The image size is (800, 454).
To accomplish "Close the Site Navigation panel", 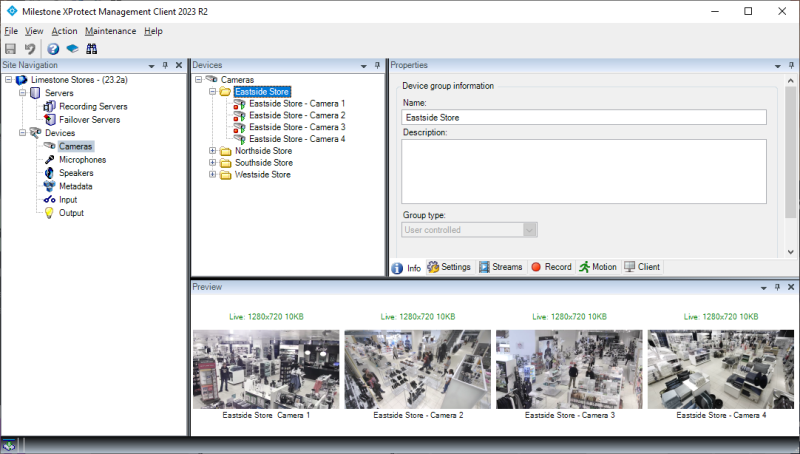I will [x=179, y=65].
